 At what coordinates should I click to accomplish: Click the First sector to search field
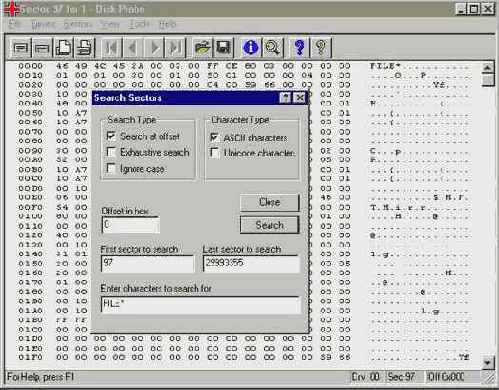pos(147,264)
